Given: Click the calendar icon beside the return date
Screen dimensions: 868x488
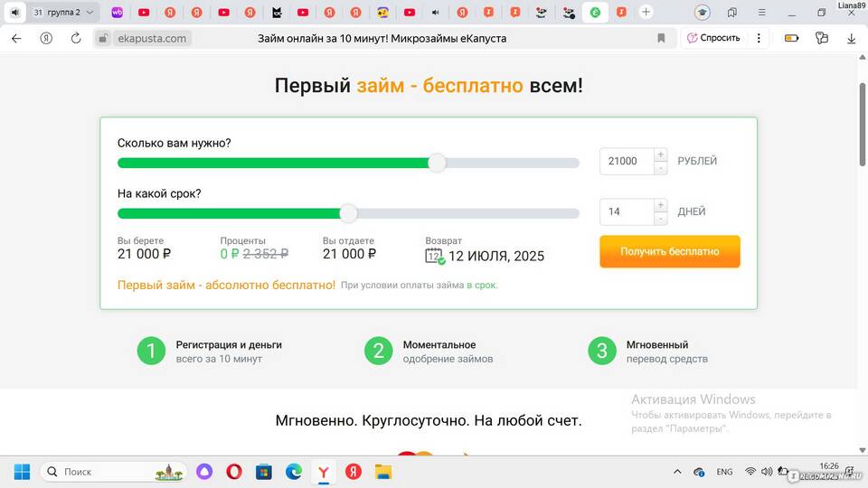Looking at the screenshot, I should pos(435,256).
